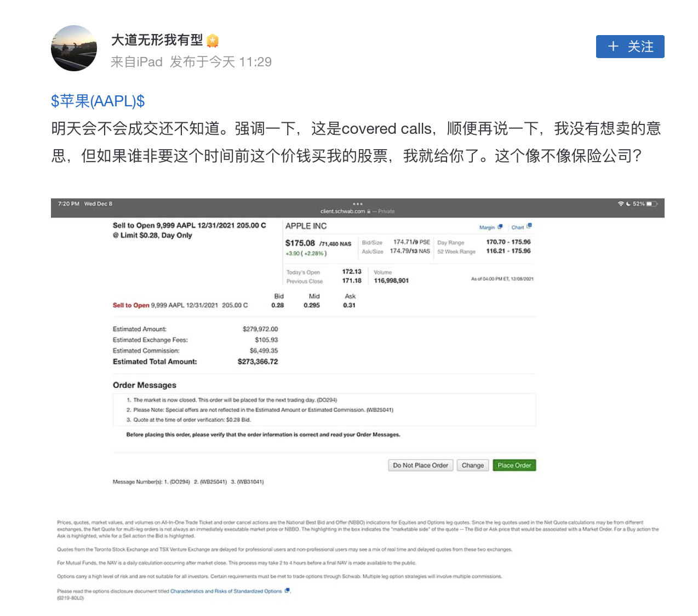
Task: Click Estimated Commission value $6,499.35
Action: [x=264, y=351]
